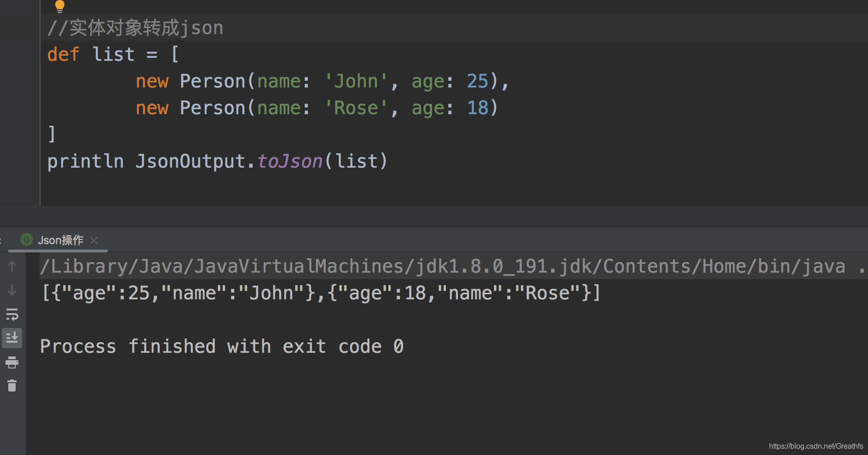This screenshot has height=455, width=868.
Task: Click the Down the Stack Trace arrow
Action: (x=12, y=290)
